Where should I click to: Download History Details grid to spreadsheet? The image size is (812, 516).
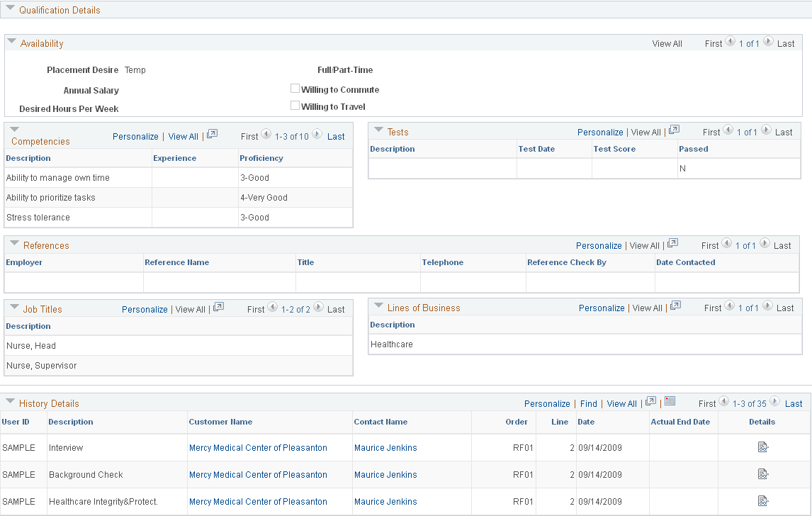pos(670,401)
